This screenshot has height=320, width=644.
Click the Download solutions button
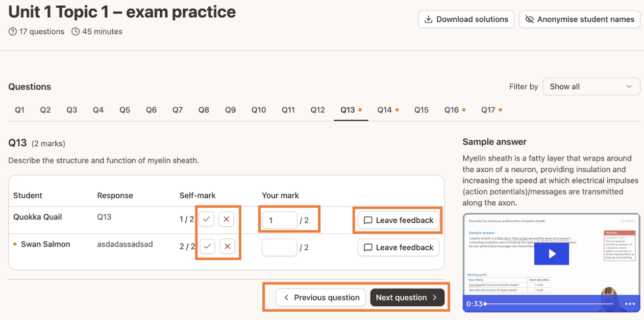[x=466, y=19]
